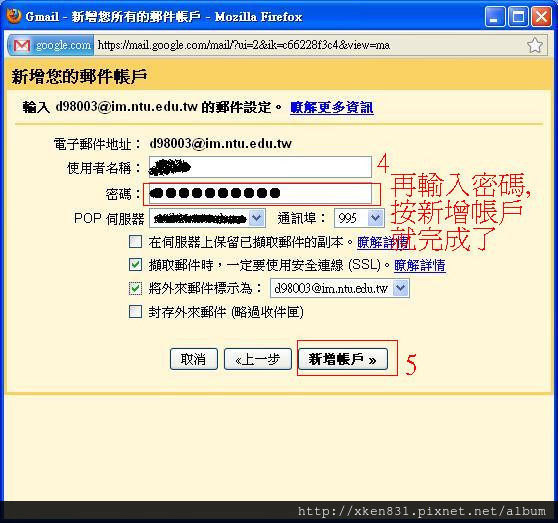Bookmark this page with the star icon
Screen dimensions: 558x523
[535, 45]
